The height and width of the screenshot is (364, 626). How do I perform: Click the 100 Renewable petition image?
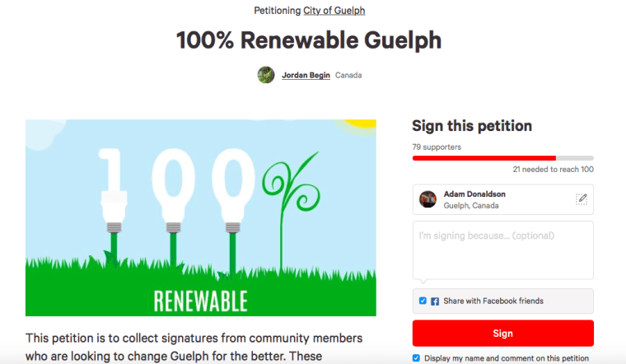tap(201, 217)
